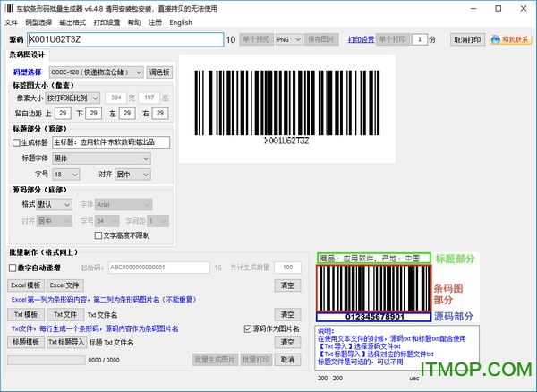Click the 起始码 start code field

(x=159, y=268)
